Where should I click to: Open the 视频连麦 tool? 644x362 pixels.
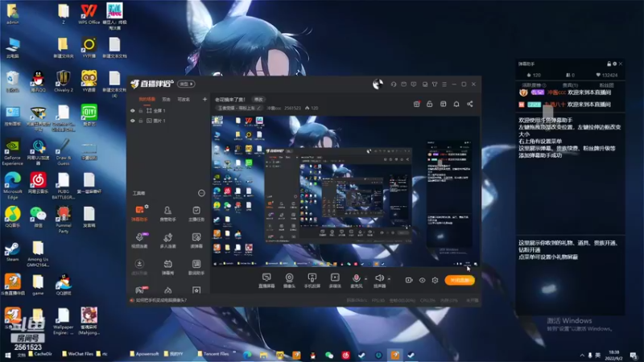(x=139, y=240)
